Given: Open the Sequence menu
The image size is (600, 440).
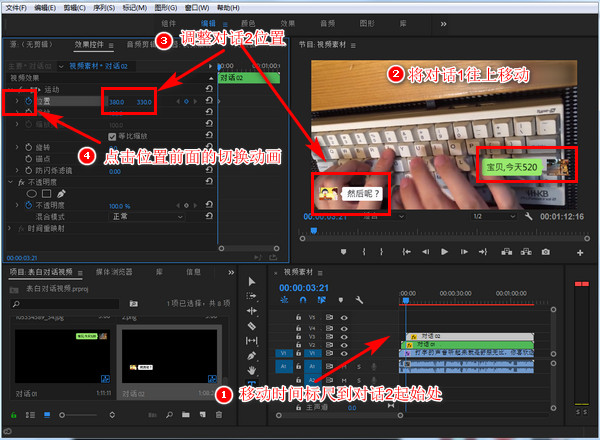Looking at the screenshot, I should pos(104,8).
